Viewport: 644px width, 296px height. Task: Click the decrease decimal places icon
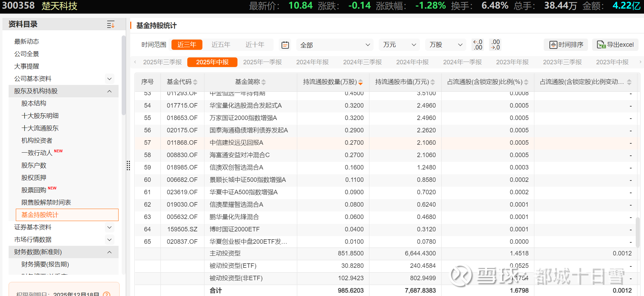[495, 45]
